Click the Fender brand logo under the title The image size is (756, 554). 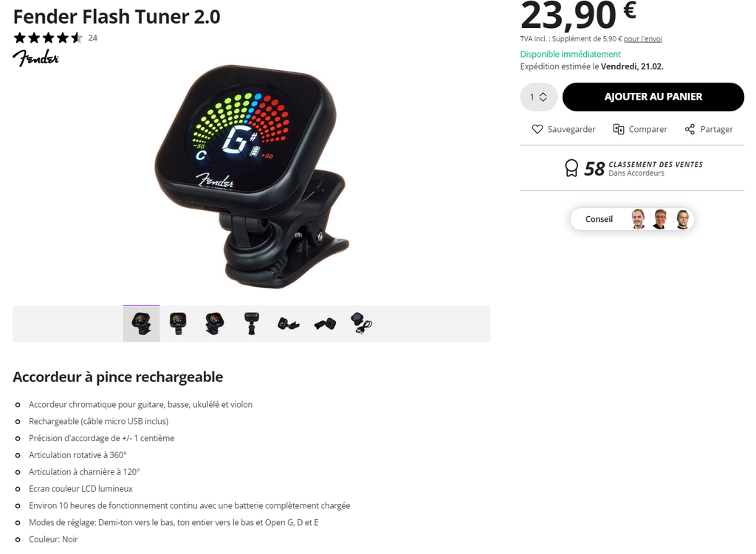(x=35, y=58)
